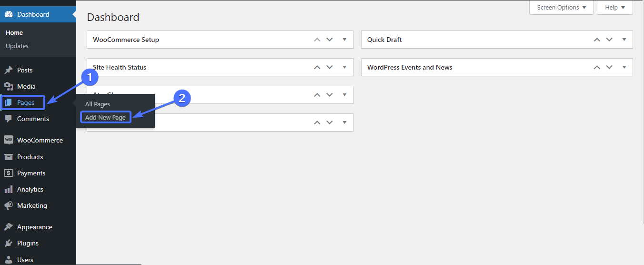The width and height of the screenshot is (644, 265).
Task: Open the Users menu label
Action: [25, 260]
